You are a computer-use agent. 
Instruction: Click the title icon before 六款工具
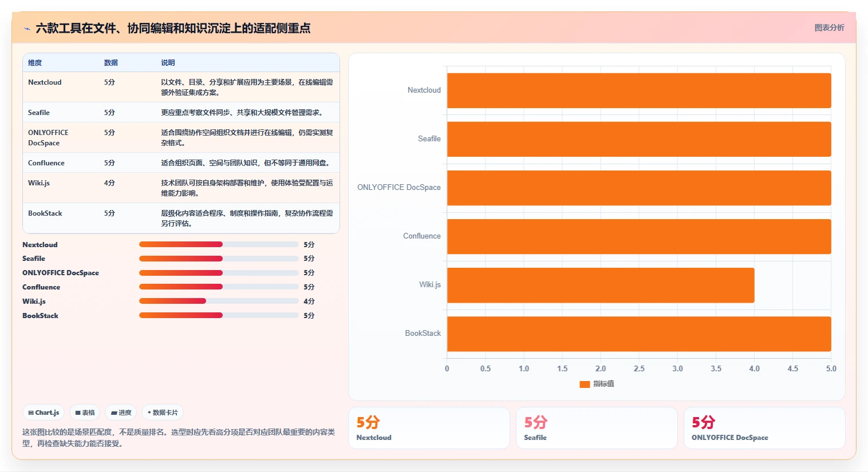27,29
